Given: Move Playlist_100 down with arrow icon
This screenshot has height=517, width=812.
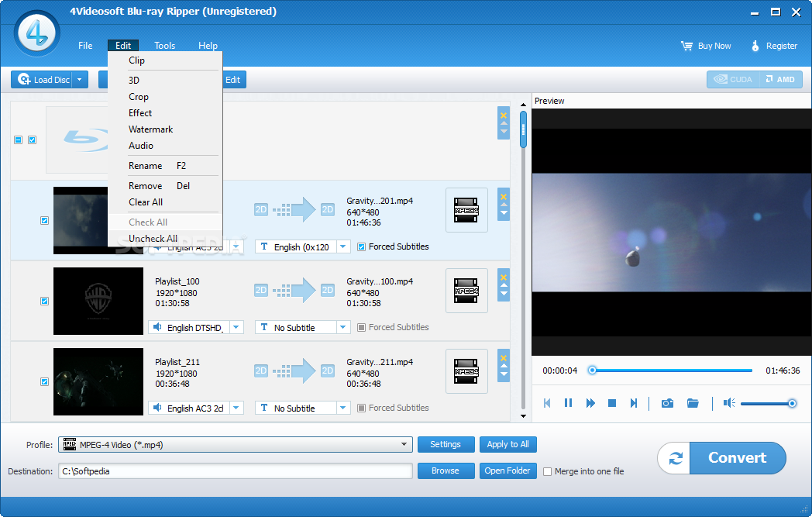Looking at the screenshot, I should (x=504, y=294).
